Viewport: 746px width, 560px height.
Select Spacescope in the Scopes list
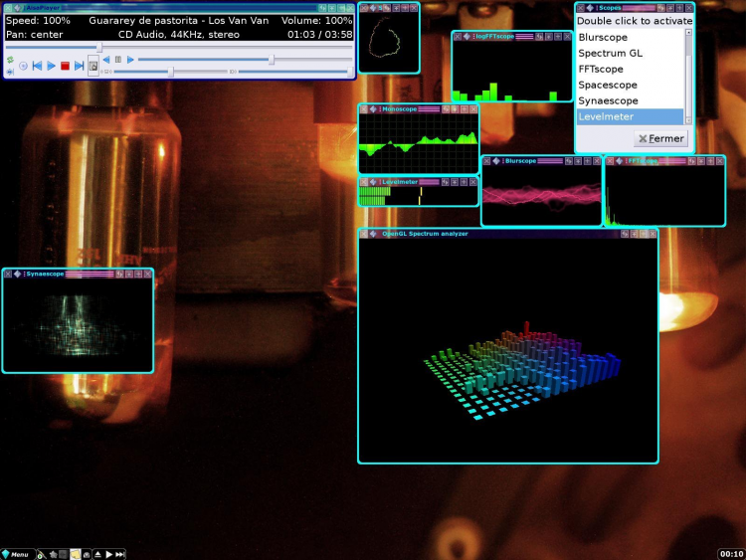click(x=608, y=86)
